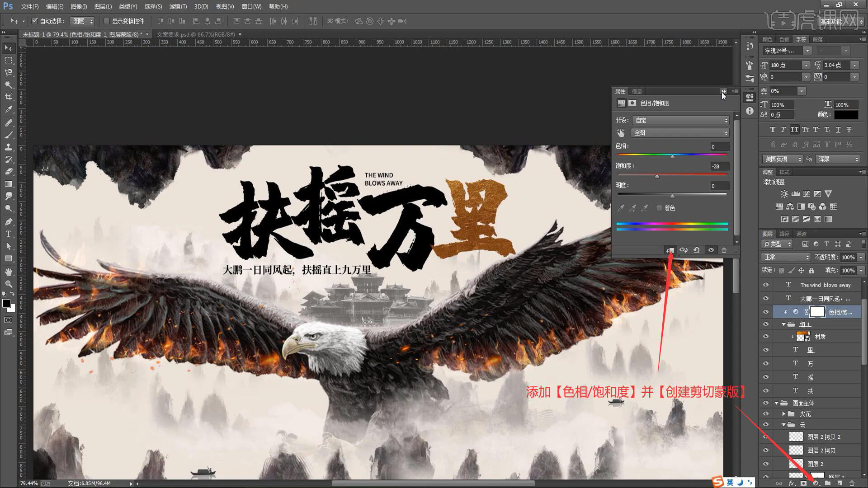Select the Horizontal Type tool
868x488 pixels.
click(x=9, y=234)
